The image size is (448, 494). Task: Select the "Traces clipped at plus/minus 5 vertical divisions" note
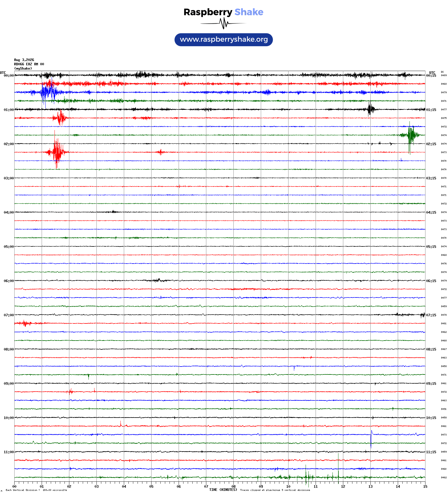point(275,490)
